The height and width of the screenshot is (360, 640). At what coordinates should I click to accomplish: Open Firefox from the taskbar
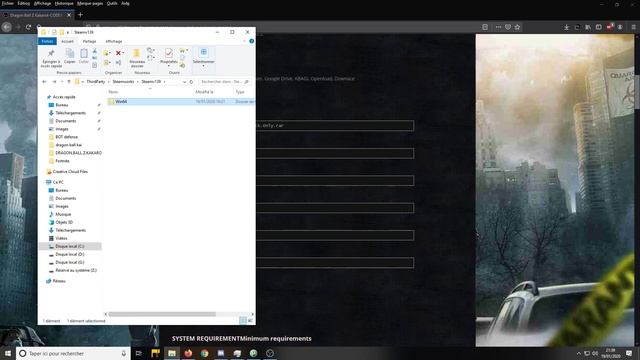click(188, 353)
